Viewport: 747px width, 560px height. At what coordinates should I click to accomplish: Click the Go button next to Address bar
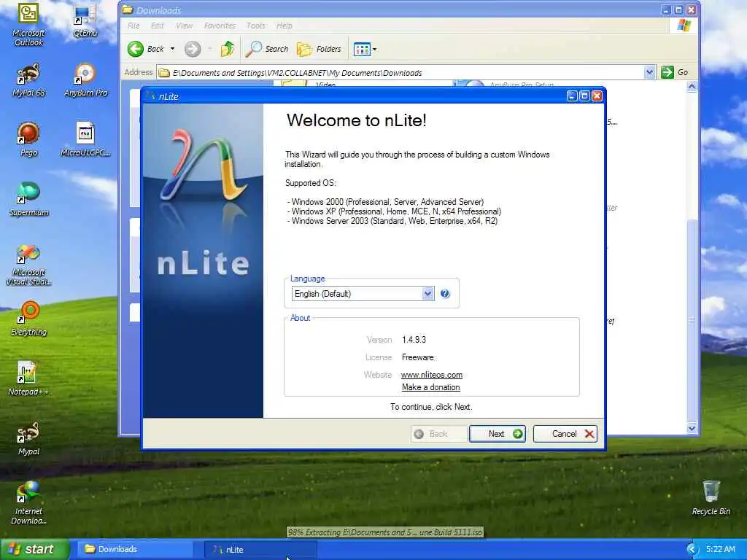[x=675, y=72]
